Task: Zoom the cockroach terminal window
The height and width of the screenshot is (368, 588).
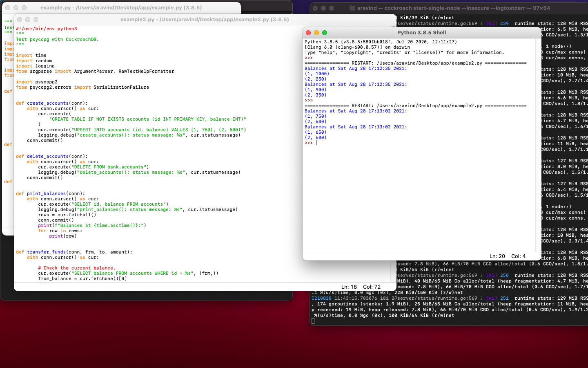Action: [x=332, y=8]
